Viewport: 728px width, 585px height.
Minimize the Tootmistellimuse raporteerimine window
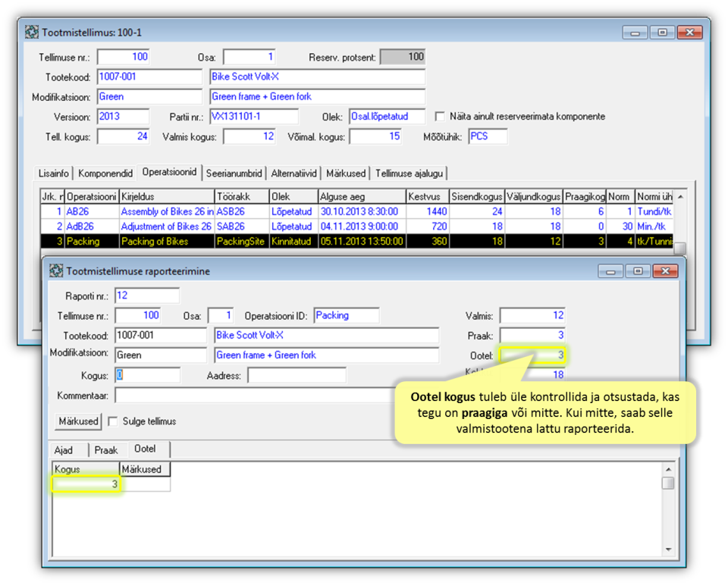point(610,271)
